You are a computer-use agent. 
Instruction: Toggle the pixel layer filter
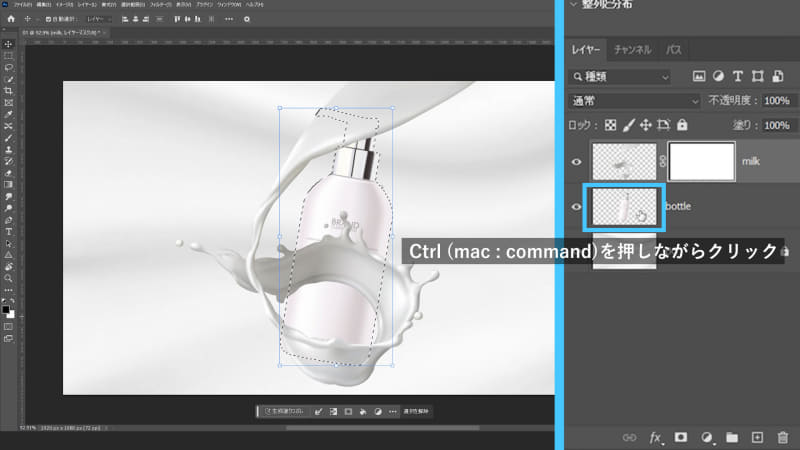click(699, 77)
